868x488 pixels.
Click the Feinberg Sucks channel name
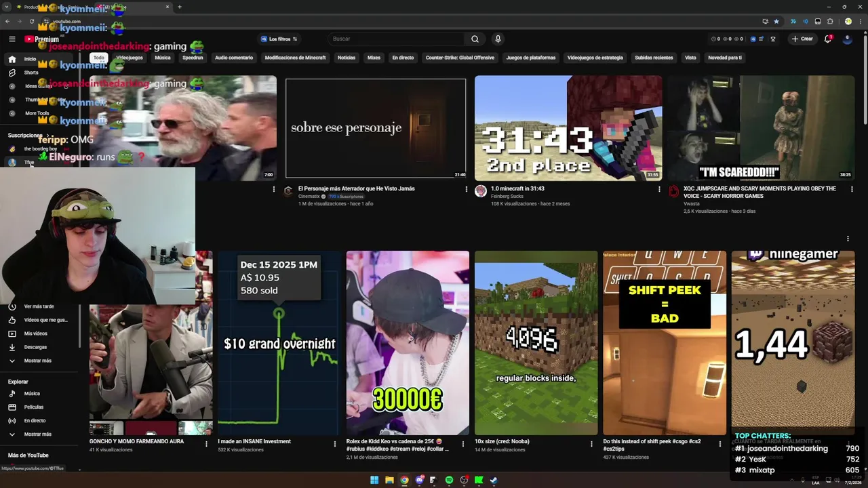coord(507,197)
